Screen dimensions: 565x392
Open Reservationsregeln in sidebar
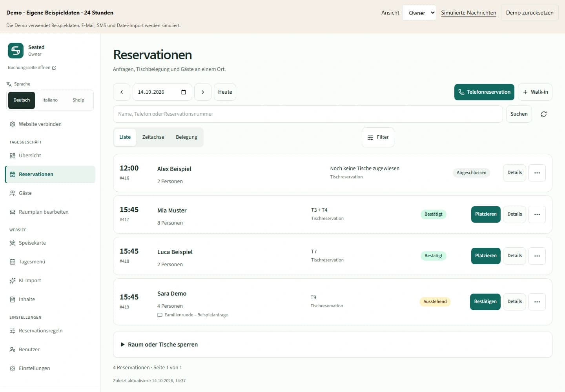coord(50,331)
